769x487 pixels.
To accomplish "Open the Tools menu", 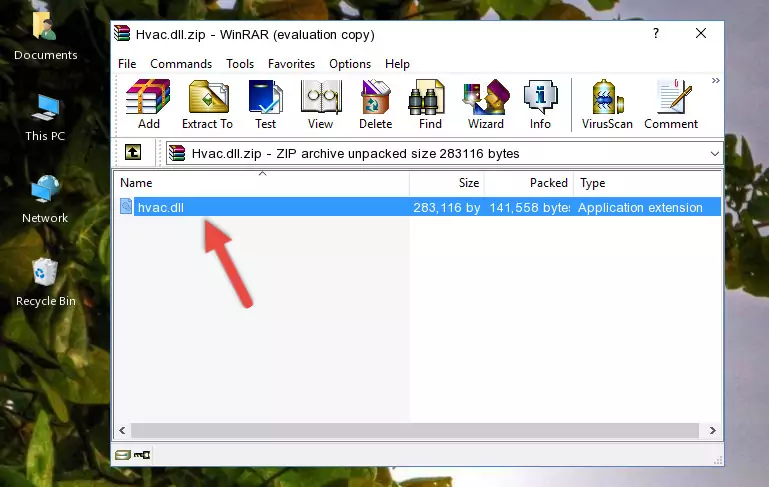I will [240, 64].
